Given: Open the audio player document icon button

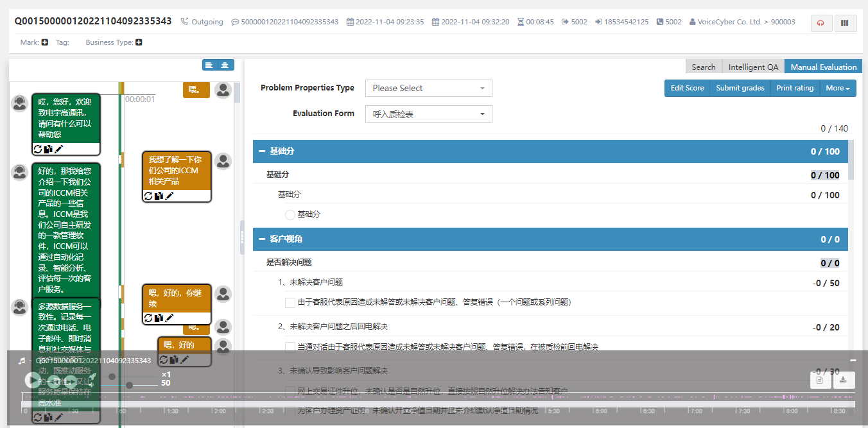Looking at the screenshot, I should (x=820, y=380).
